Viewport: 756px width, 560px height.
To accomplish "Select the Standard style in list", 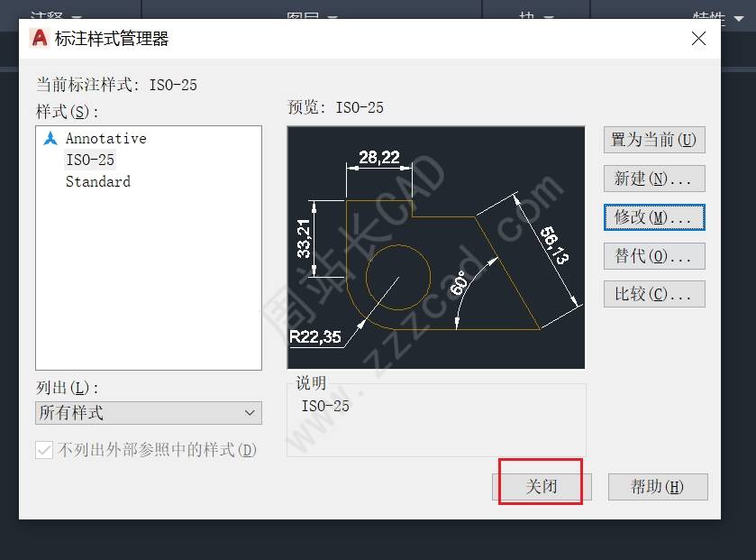I will 98,181.
